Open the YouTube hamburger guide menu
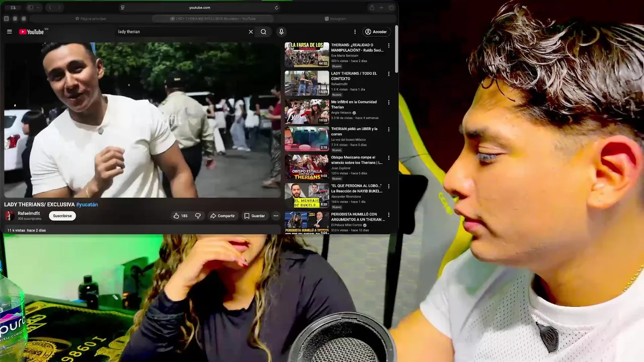 pos(9,32)
